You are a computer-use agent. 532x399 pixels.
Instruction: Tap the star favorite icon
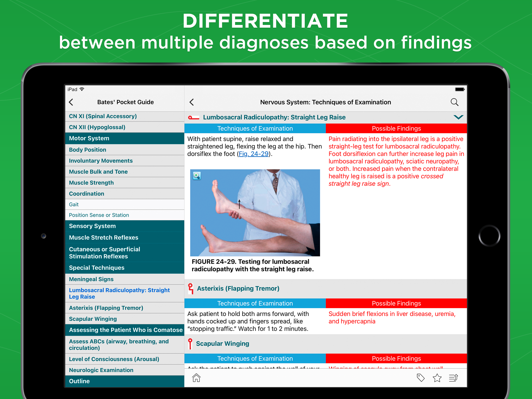[x=437, y=378]
